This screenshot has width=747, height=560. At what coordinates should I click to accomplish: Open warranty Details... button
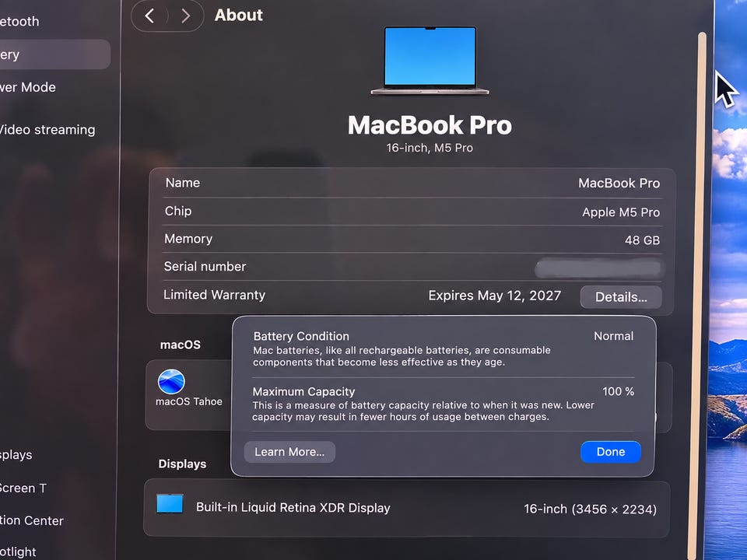tap(621, 297)
